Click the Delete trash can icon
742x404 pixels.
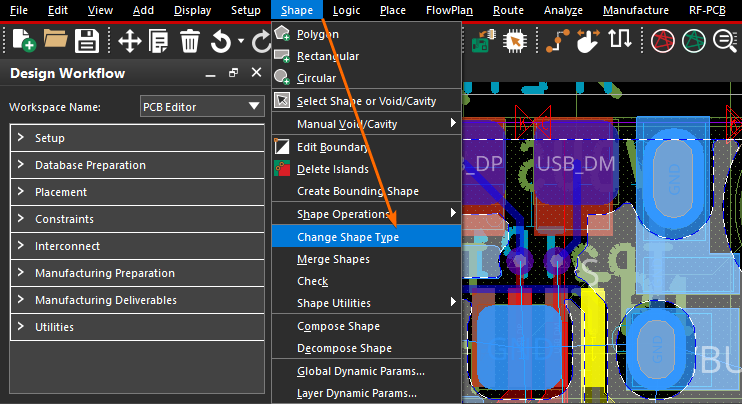pos(190,41)
